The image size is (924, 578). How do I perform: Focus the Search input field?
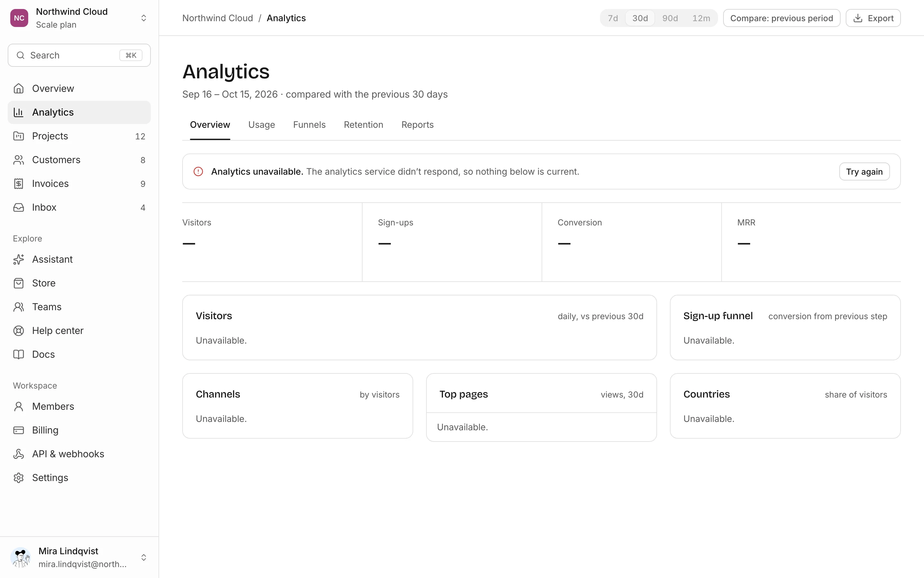pos(79,55)
